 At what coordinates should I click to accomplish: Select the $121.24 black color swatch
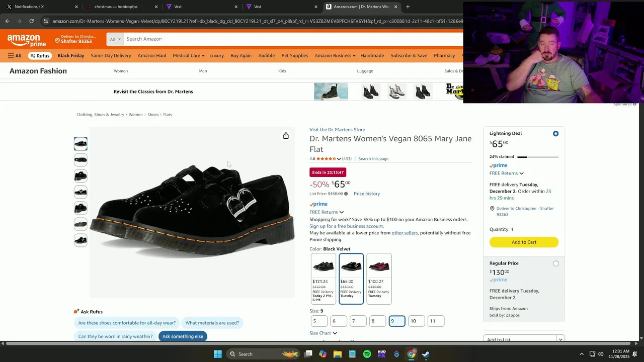[x=323, y=279]
